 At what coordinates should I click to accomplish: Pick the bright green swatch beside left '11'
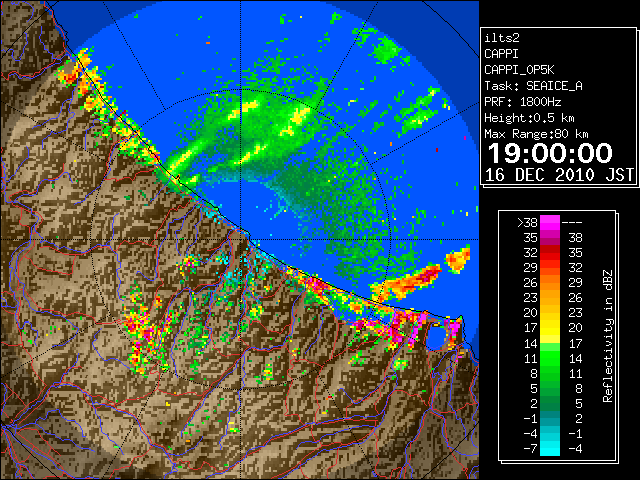550,358
